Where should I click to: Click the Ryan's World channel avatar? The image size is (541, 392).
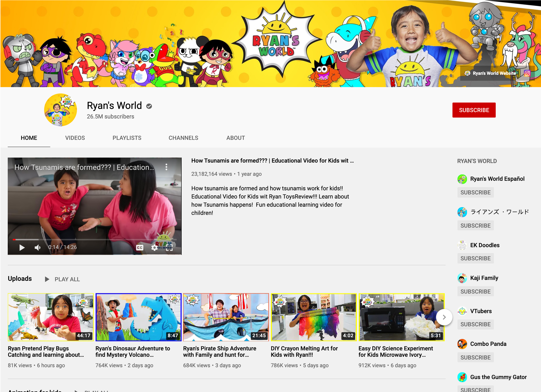[x=61, y=110]
